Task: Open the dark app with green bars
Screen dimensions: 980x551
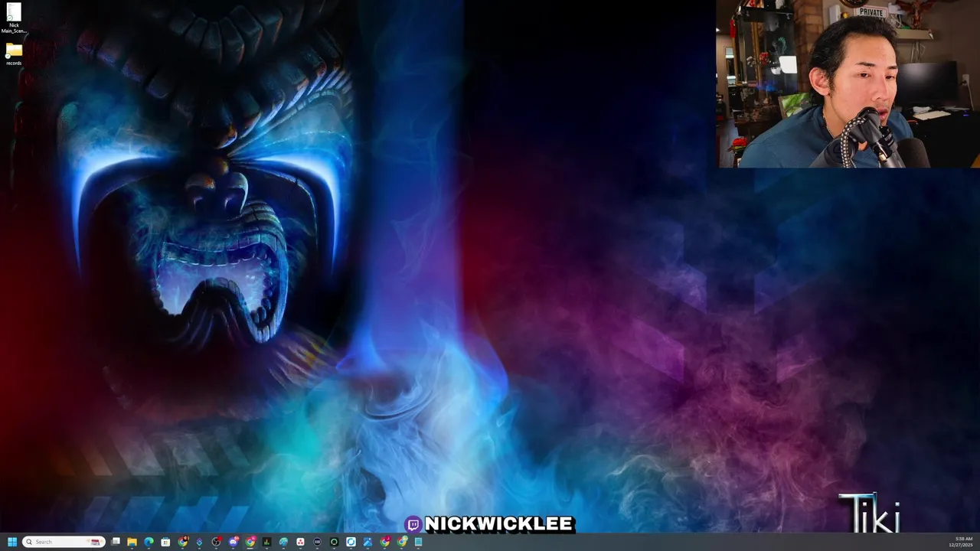Action: tap(266, 542)
